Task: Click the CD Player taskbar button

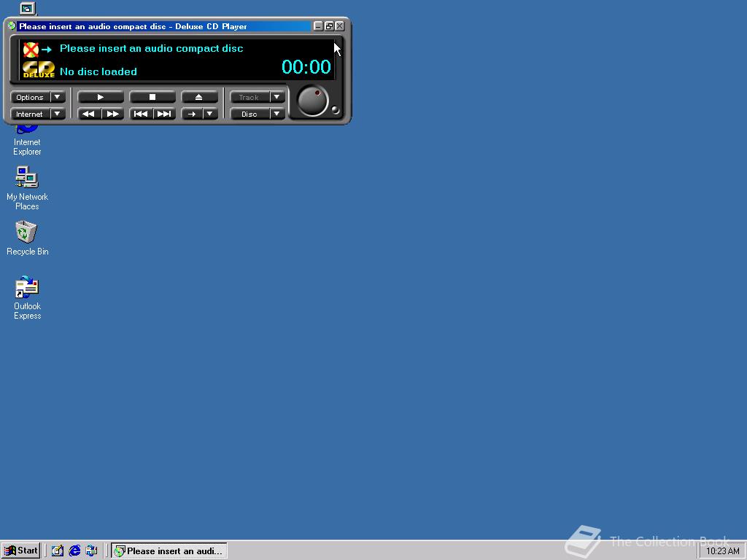Action: (169, 551)
